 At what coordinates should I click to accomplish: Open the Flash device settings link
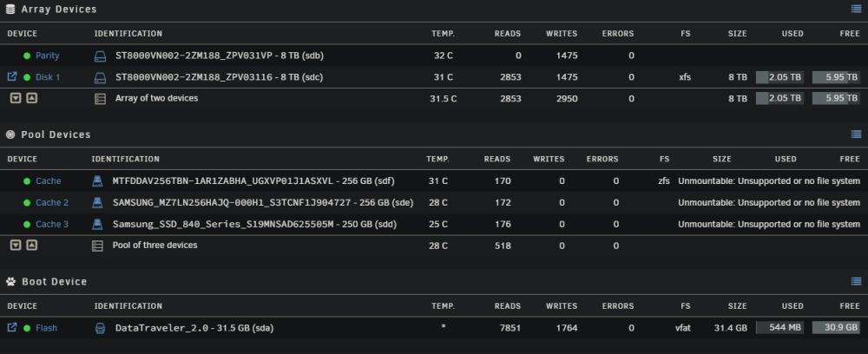click(47, 328)
